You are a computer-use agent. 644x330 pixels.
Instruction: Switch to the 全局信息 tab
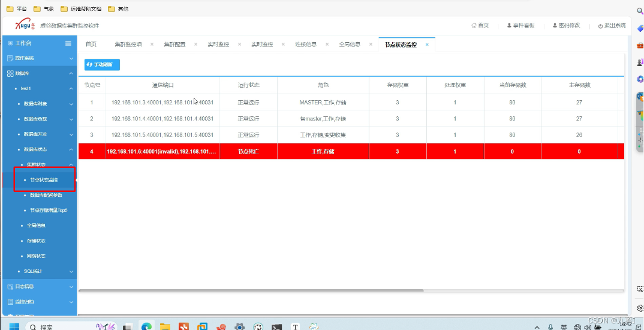(350, 44)
